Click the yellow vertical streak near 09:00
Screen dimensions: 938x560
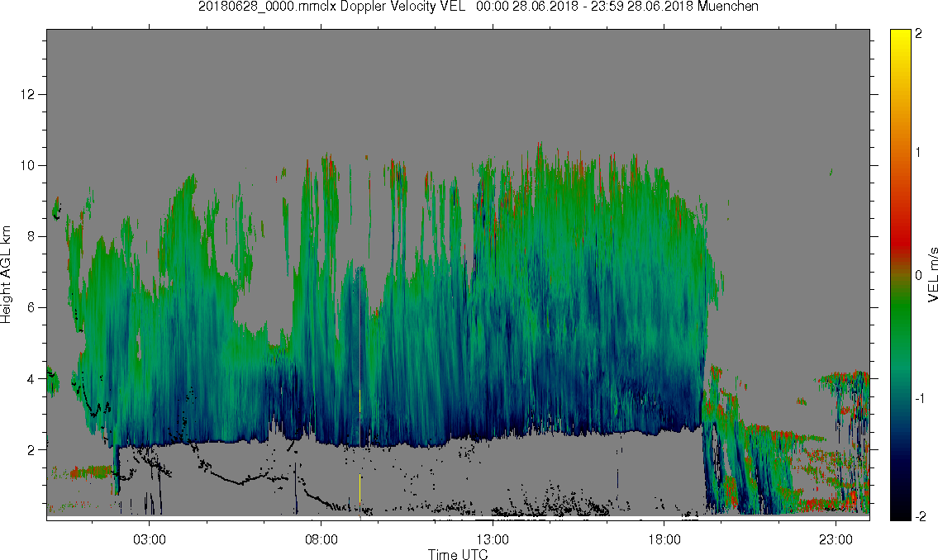[359, 488]
